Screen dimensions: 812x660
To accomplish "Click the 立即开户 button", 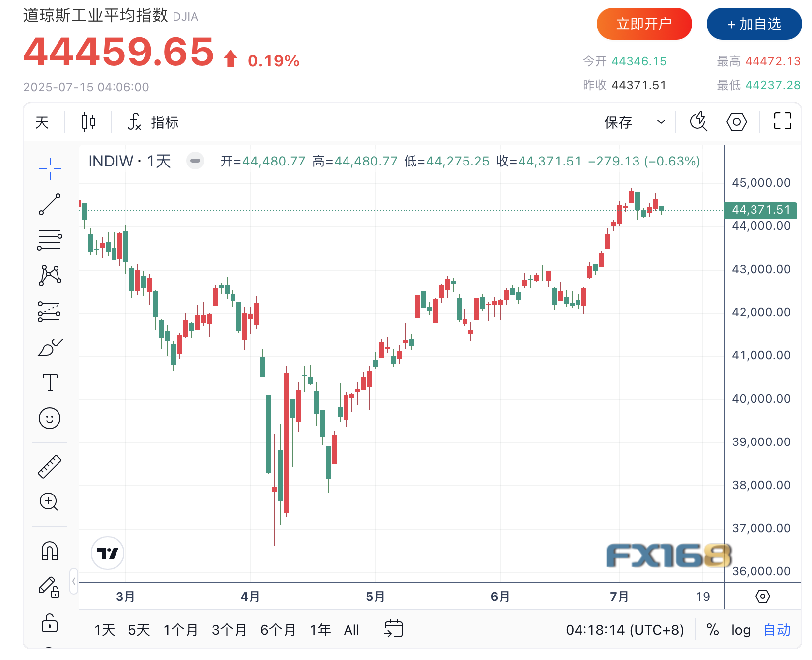I will 644,24.
